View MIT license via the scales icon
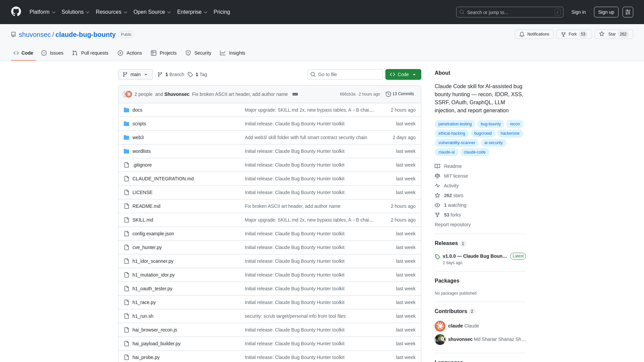Screen dimensions: 644x362 437,176
